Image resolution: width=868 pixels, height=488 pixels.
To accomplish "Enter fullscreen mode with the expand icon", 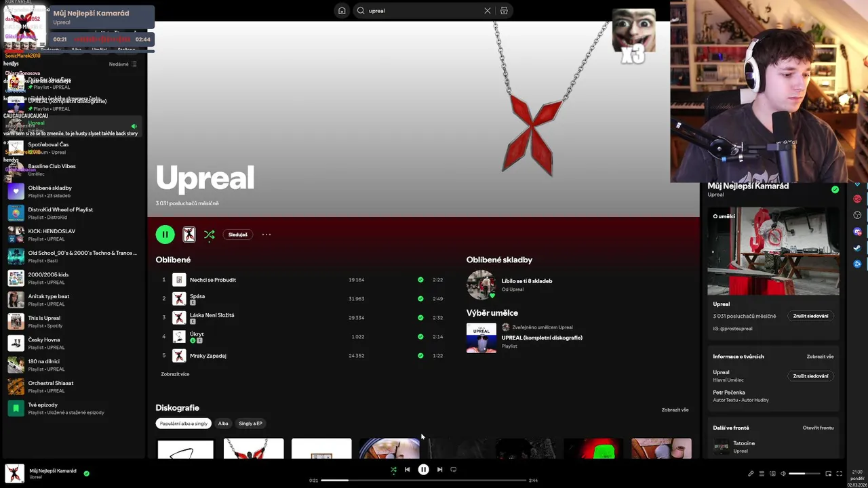I will click(839, 474).
